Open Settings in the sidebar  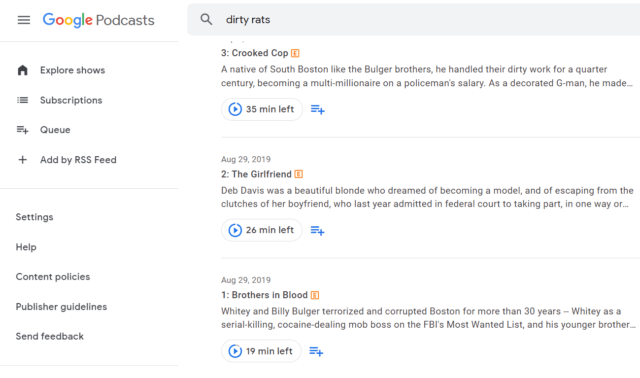coord(34,217)
